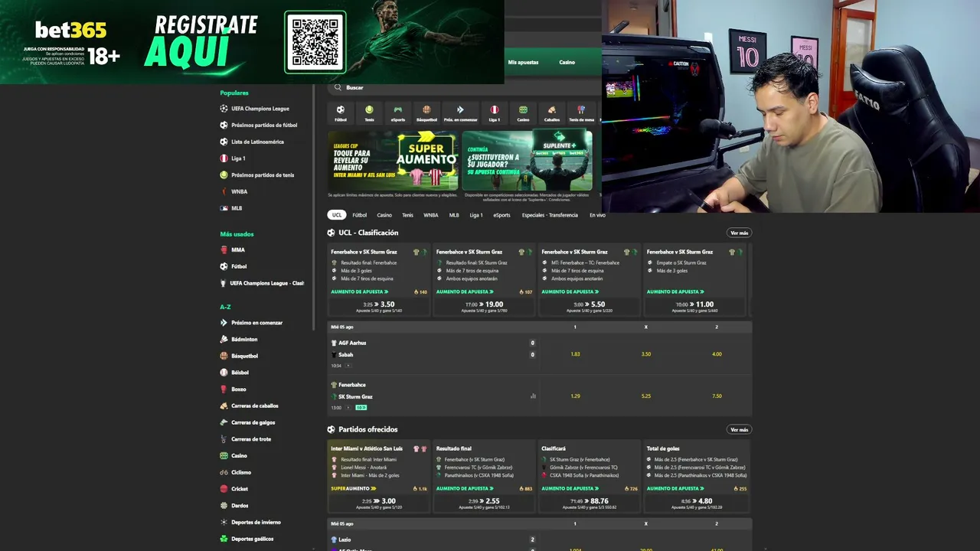Image resolution: width=980 pixels, height=551 pixels.
Task: Select the Especiales - Transferencia tab
Action: click(x=550, y=215)
